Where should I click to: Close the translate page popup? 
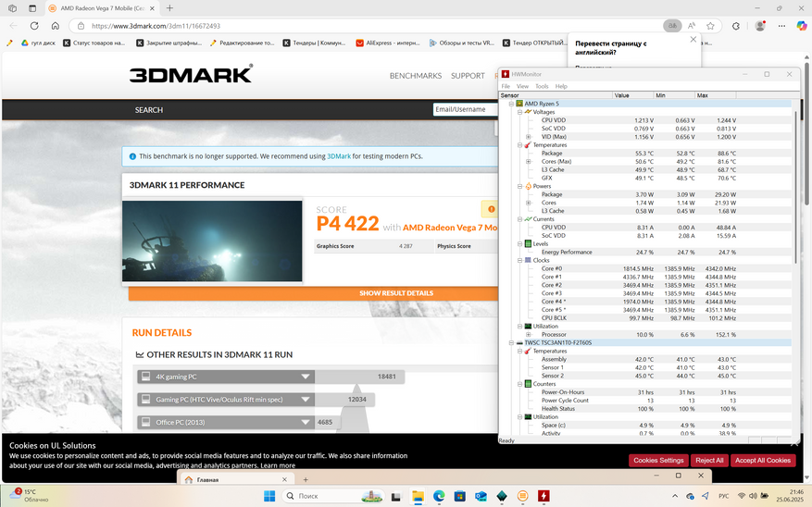pyautogui.click(x=693, y=39)
